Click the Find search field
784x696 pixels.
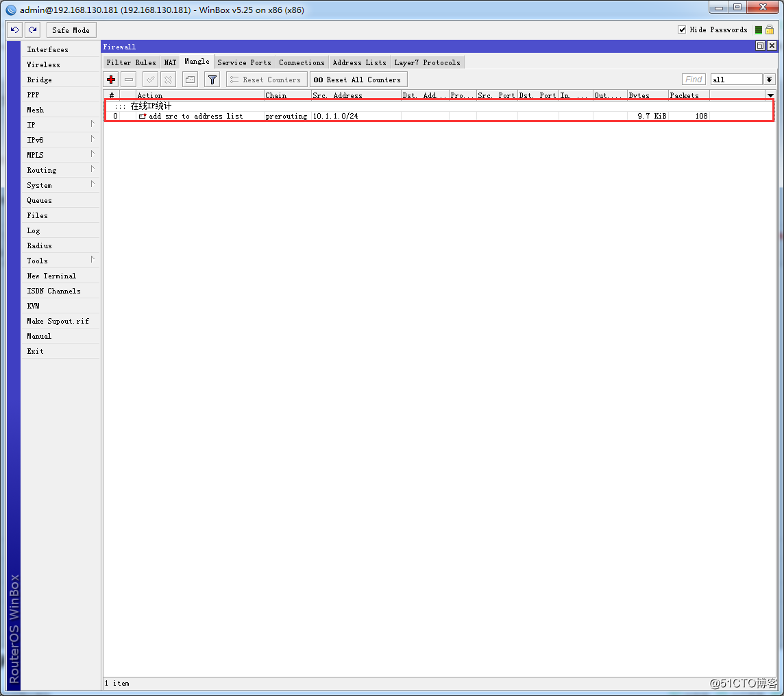tap(694, 80)
